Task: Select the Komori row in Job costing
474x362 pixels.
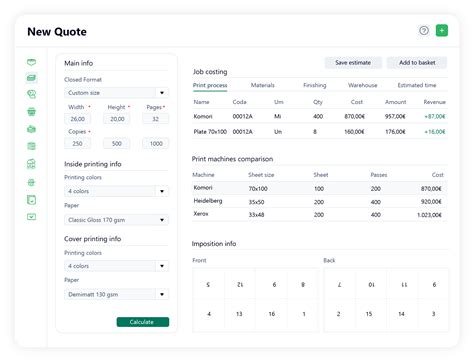Action: [x=320, y=116]
